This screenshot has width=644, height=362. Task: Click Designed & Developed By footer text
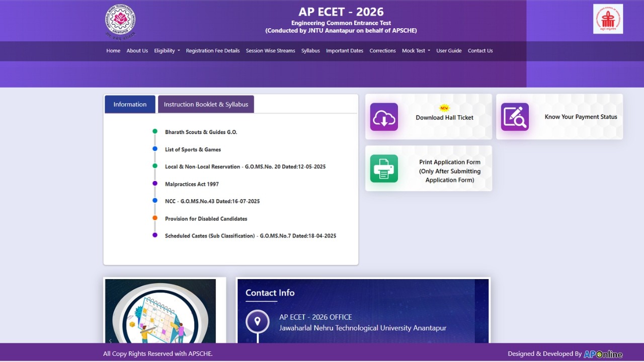click(x=544, y=354)
